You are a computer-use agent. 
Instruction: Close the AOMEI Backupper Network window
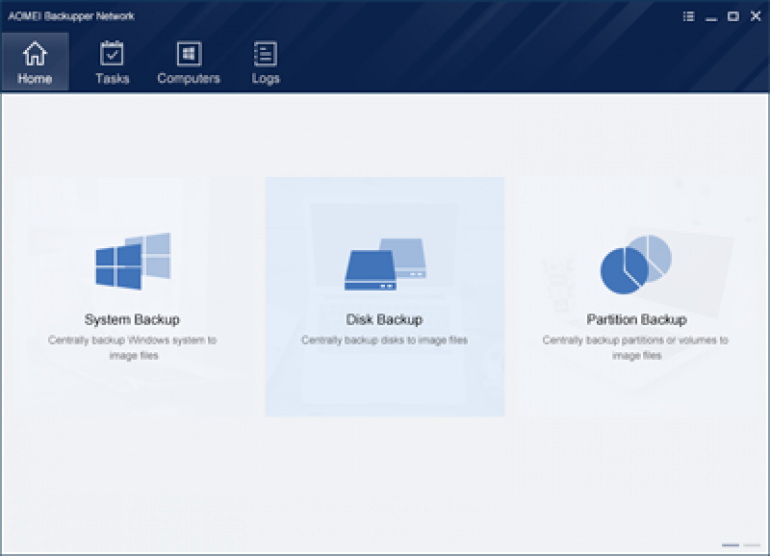pyautogui.click(x=756, y=16)
